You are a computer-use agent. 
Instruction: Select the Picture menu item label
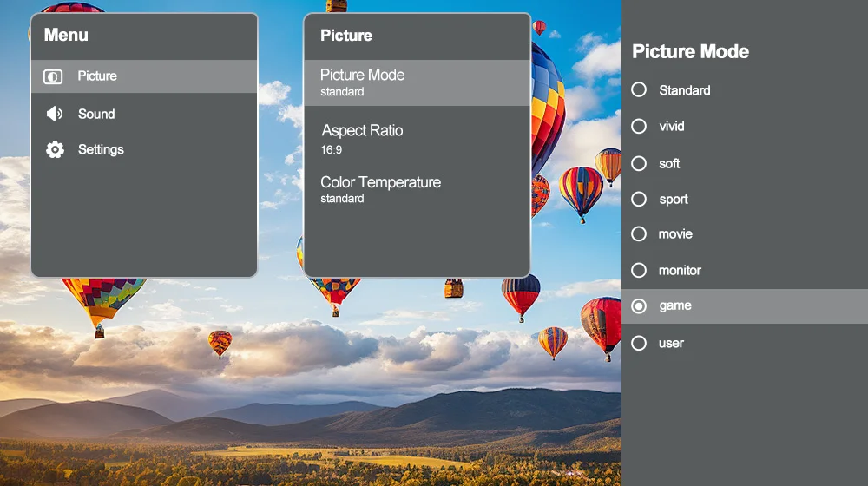[97, 76]
